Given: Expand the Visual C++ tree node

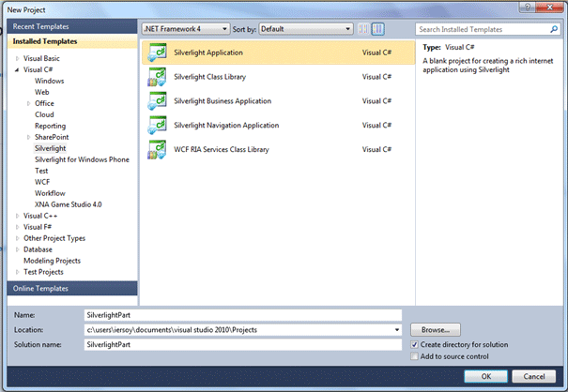Looking at the screenshot, I should [x=17, y=216].
